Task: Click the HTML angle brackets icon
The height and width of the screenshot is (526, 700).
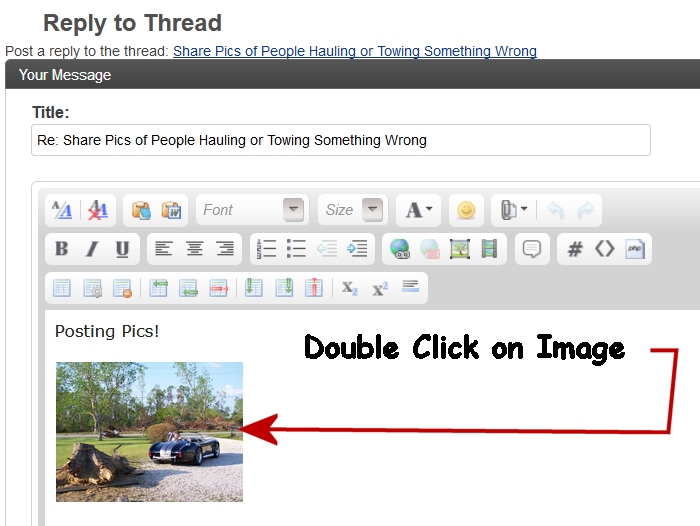Action: 604,249
